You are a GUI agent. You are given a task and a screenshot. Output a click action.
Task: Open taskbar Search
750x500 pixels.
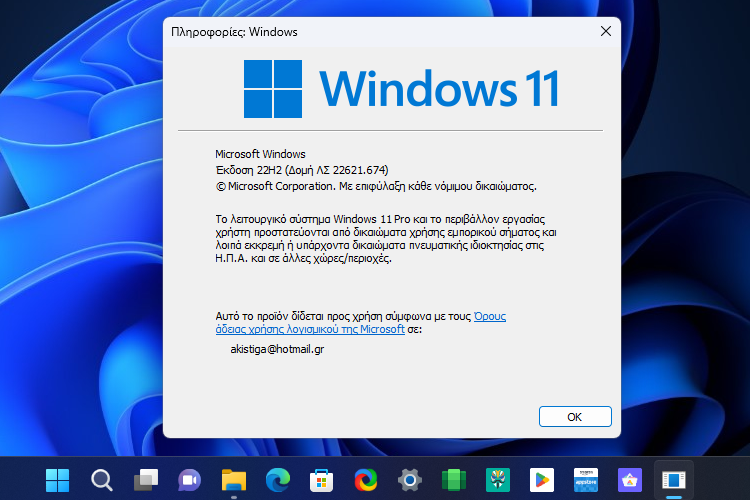pos(101,480)
